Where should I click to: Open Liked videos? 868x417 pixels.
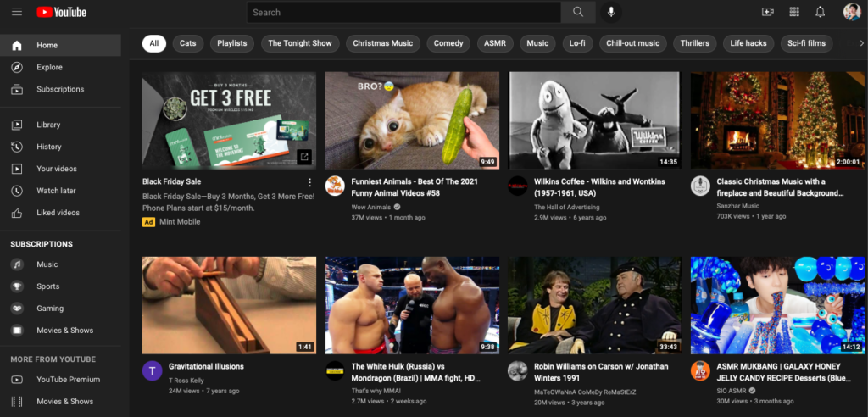(60, 213)
